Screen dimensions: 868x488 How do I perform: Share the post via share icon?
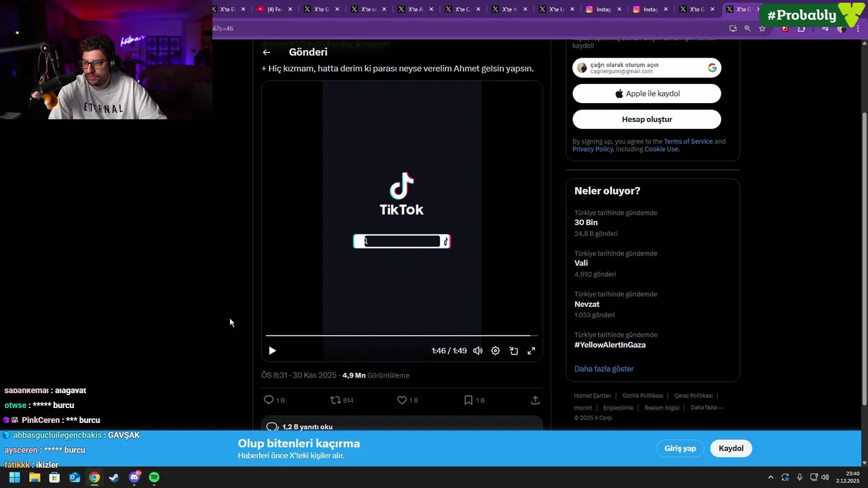[535, 400]
